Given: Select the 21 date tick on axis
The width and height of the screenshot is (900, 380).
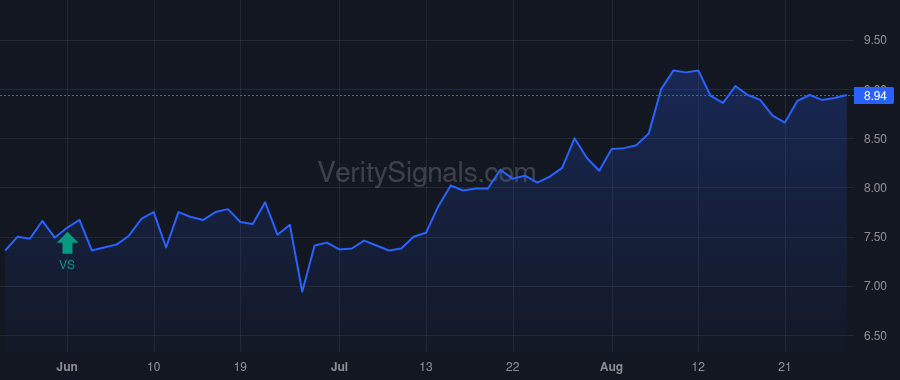Looking at the screenshot, I should [x=785, y=366].
